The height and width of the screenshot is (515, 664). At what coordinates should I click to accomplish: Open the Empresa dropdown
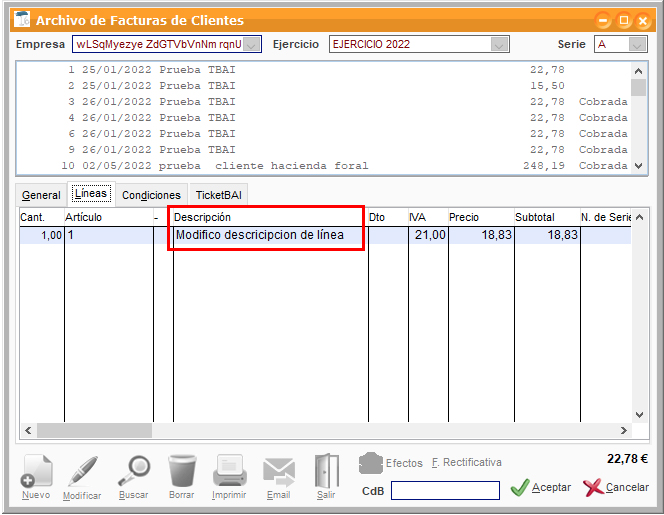[252, 44]
